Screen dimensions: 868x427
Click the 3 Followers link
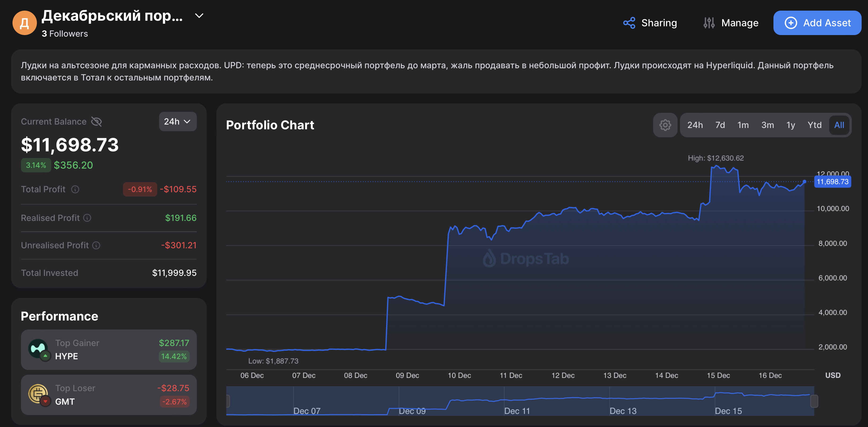tap(65, 34)
